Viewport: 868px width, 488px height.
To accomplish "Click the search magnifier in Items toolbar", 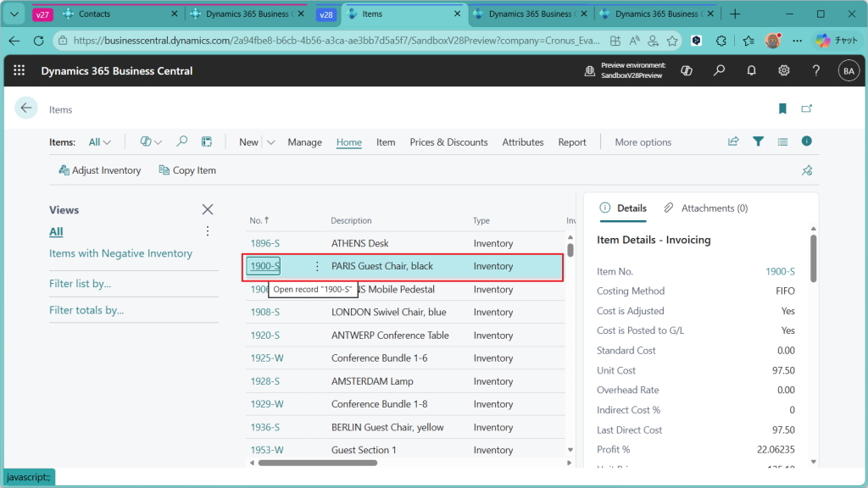I will coord(181,141).
